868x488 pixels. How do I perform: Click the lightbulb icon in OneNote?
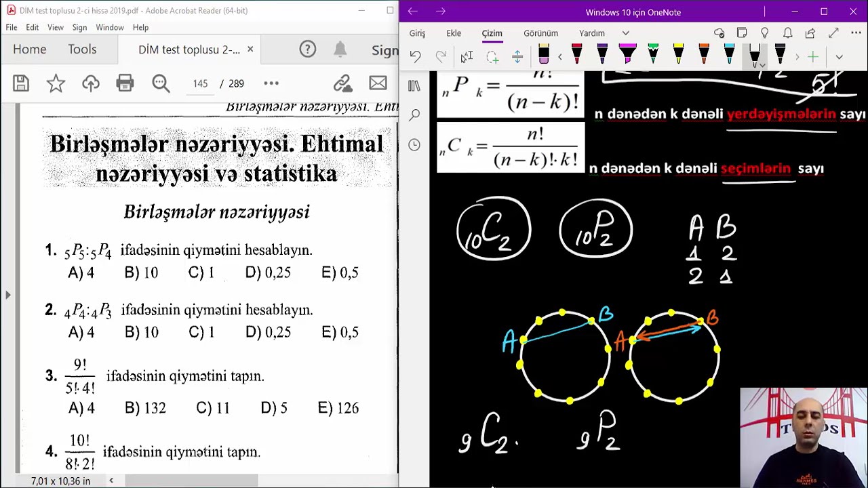(765, 33)
